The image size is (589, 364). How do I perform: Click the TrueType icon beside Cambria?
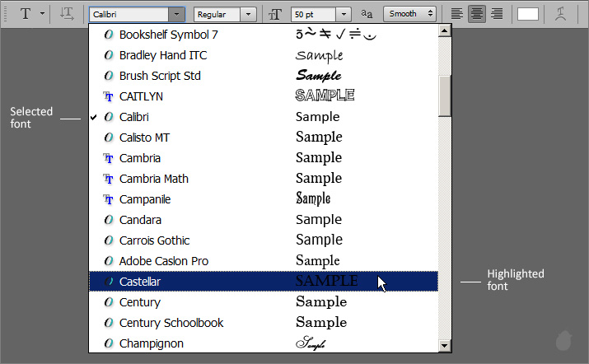pos(108,158)
